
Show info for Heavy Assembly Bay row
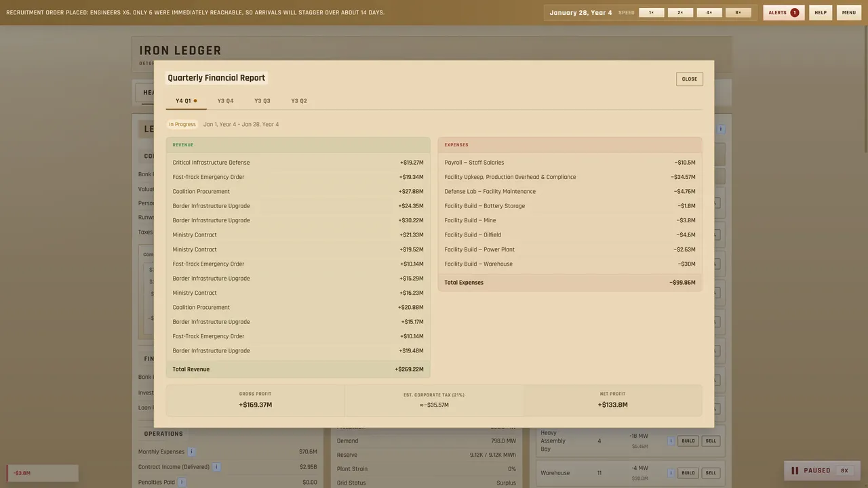pos(671,441)
